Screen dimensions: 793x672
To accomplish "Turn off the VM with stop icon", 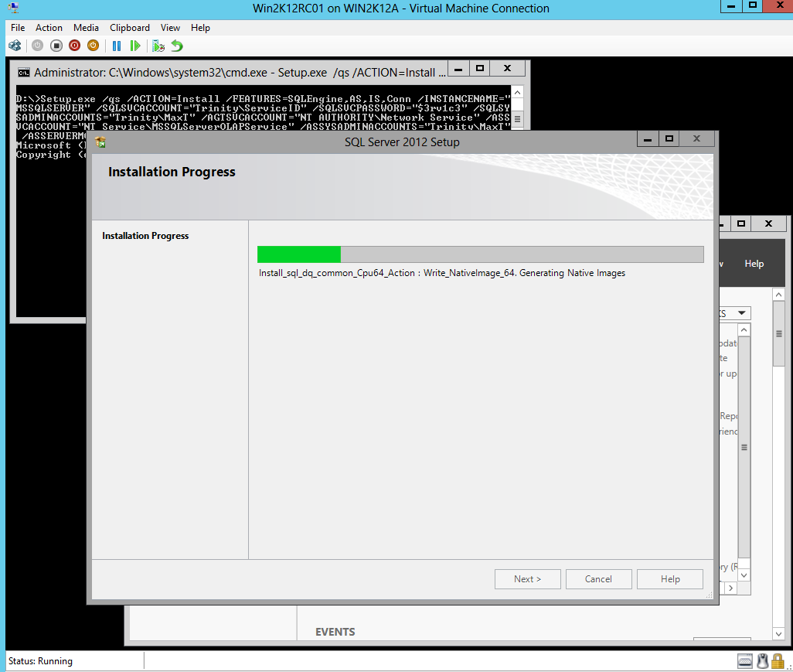I will (x=56, y=46).
